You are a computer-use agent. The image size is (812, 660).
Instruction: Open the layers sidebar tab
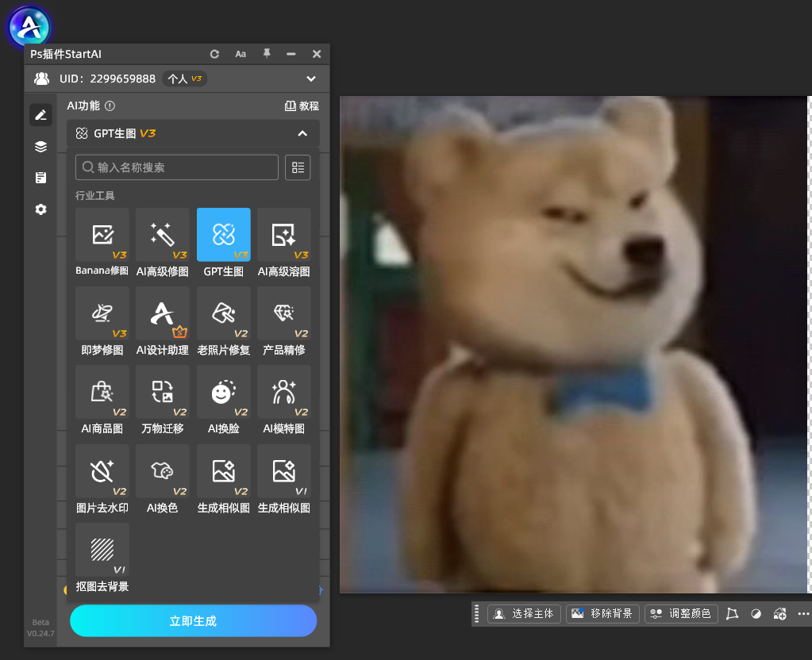[41, 147]
